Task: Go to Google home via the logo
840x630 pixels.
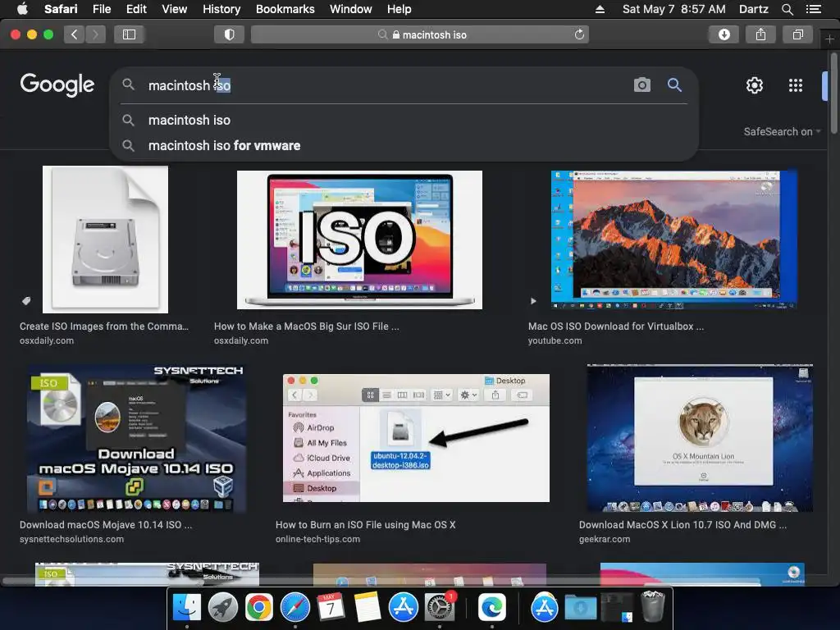Action: [57, 84]
